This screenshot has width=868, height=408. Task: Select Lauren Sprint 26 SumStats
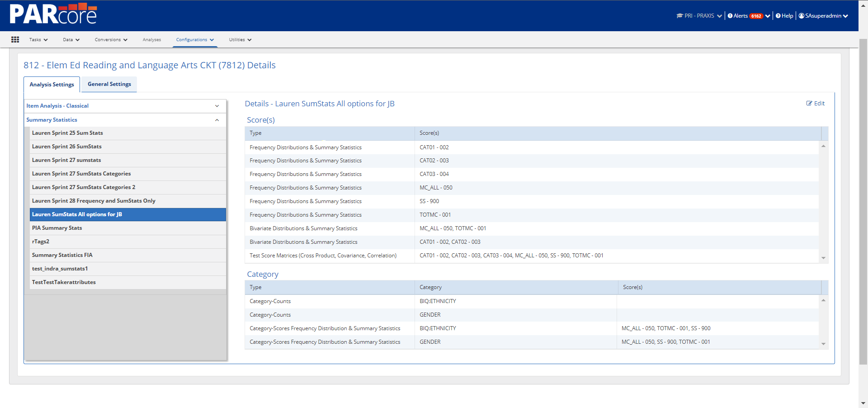[128, 147]
